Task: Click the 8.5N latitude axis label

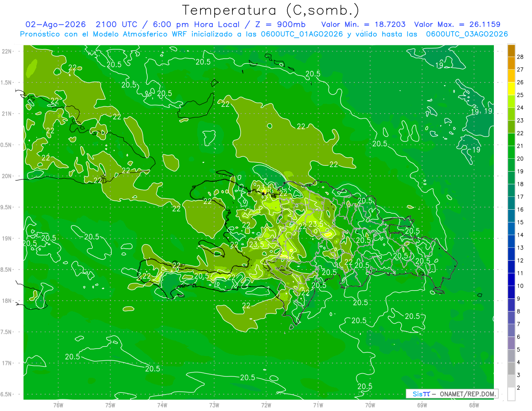Action: pos(7,270)
